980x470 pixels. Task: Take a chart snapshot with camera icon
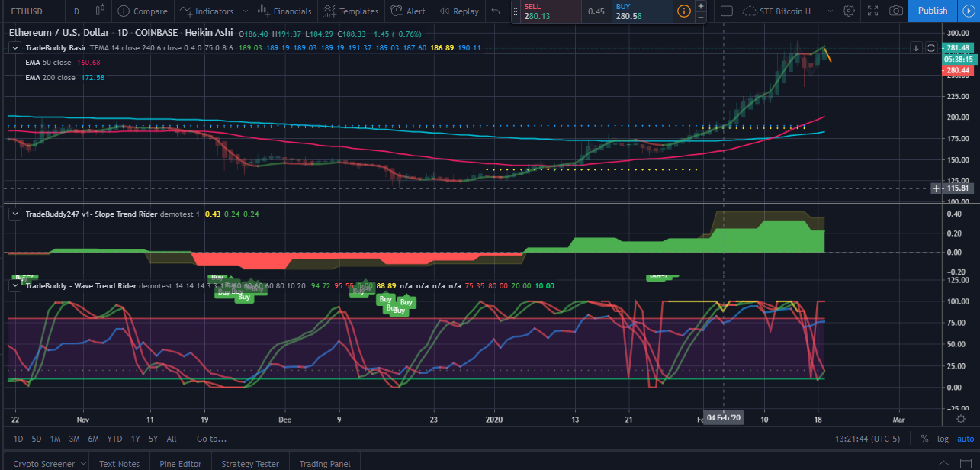pos(897,11)
